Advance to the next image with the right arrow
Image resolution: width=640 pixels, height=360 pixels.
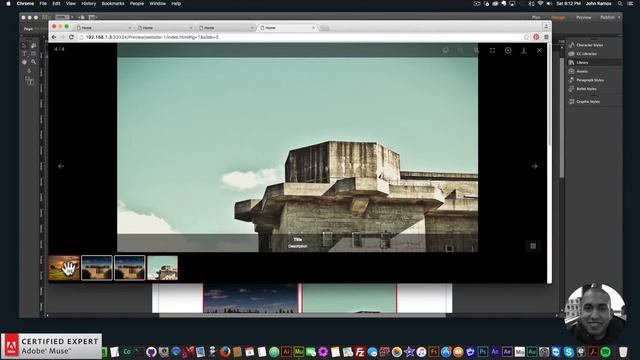[x=534, y=166]
